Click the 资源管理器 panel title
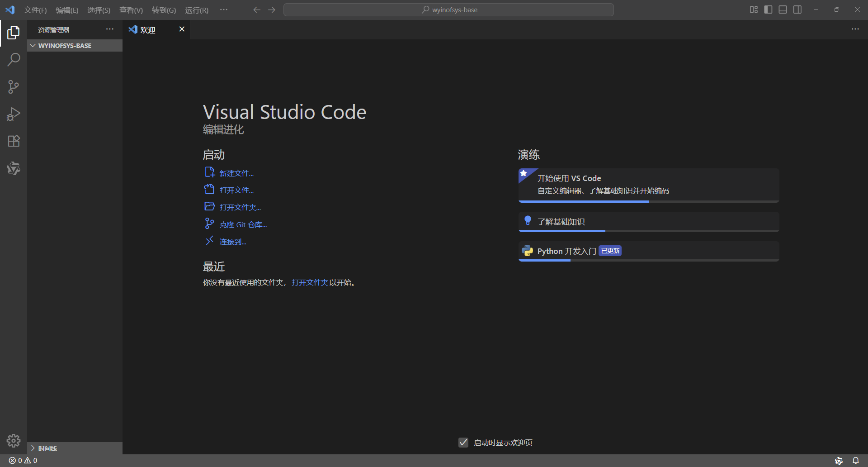 [54, 30]
